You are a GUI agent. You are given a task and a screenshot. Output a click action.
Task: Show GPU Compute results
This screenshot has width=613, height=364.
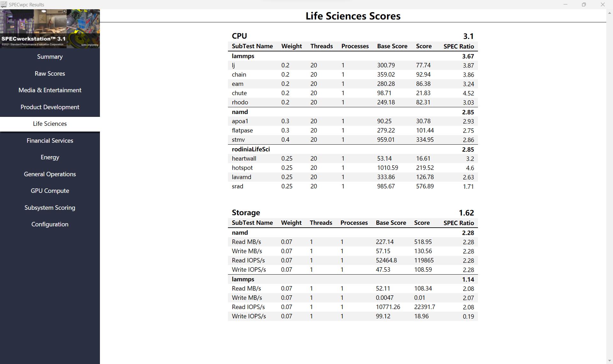(x=50, y=191)
